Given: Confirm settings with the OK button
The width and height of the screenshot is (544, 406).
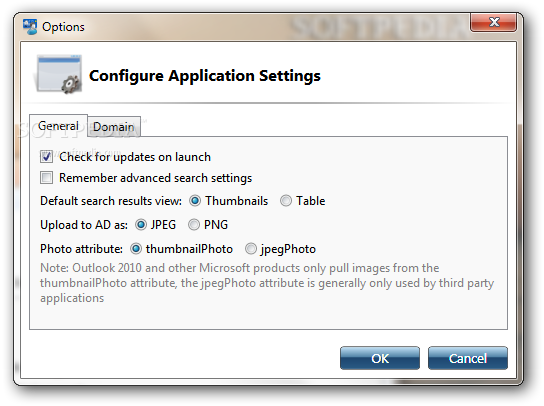Looking at the screenshot, I should [x=380, y=358].
